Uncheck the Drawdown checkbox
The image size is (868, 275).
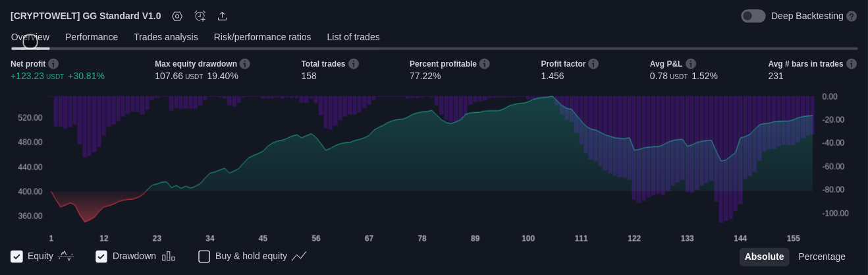tap(101, 257)
